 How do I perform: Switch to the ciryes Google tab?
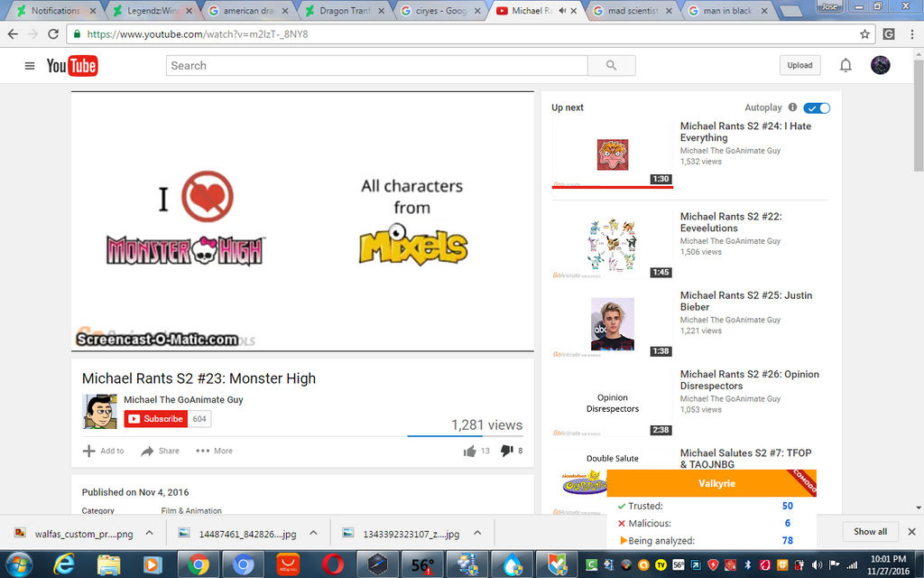(x=440, y=11)
